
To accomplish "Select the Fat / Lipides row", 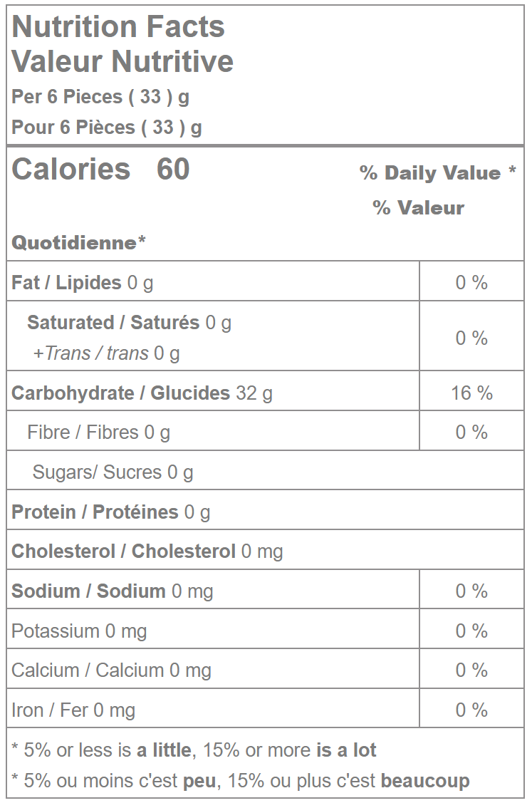I will point(83,283).
